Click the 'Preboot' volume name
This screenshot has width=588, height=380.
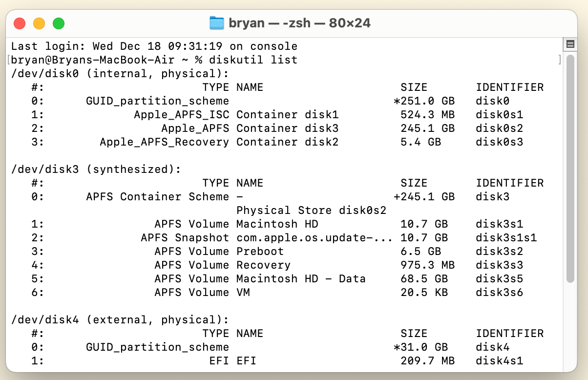coord(260,252)
